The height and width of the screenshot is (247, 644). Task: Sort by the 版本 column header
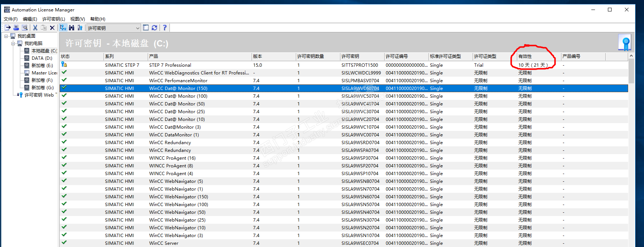(x=274, y=56)
